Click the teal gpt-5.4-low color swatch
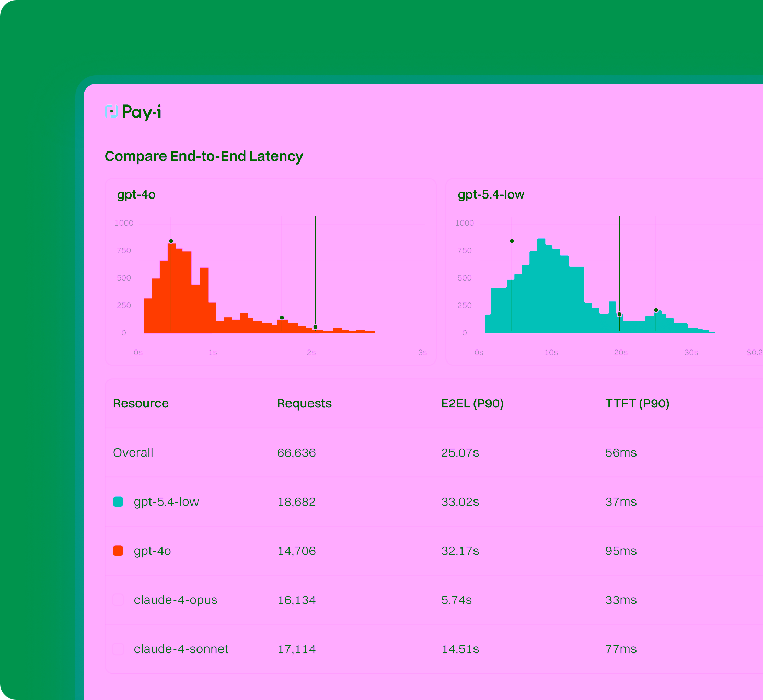 [x=118, y=502]
